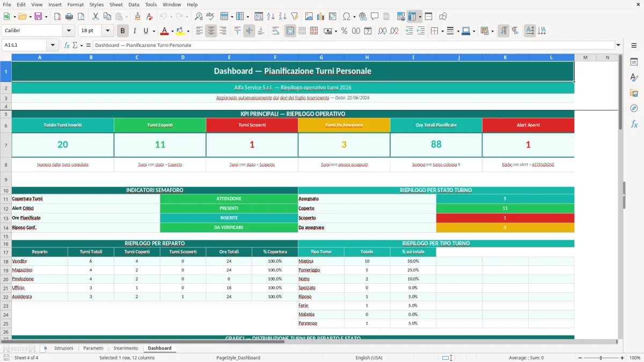Open sidebar Gallery icon

pos(634,93)
